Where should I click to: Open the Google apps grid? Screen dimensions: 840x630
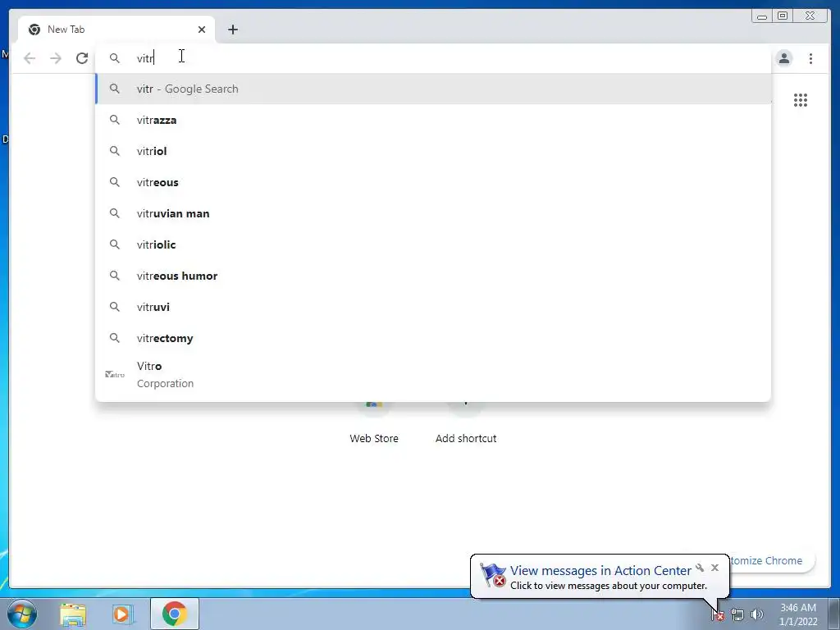pos(801,100)
